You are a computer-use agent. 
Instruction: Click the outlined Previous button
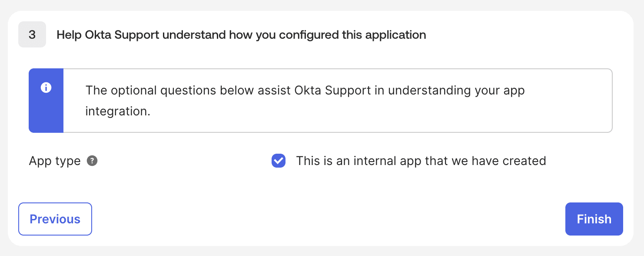55,219
